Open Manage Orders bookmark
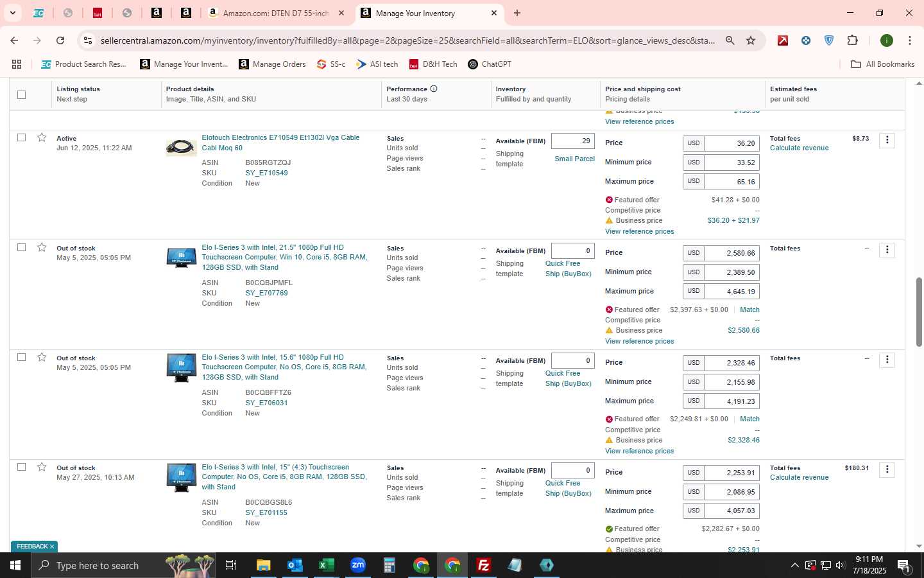Image resolution: width=924 pixels, height=578 pixels. 272,64
